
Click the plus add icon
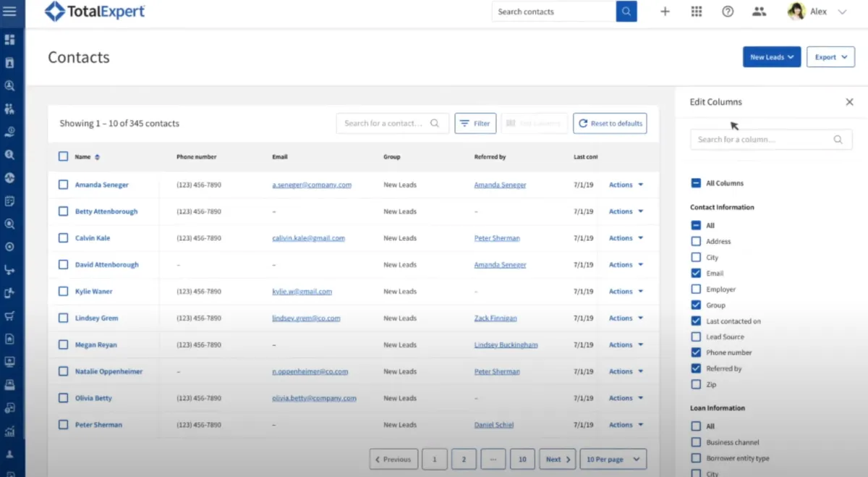coord(665,12)
